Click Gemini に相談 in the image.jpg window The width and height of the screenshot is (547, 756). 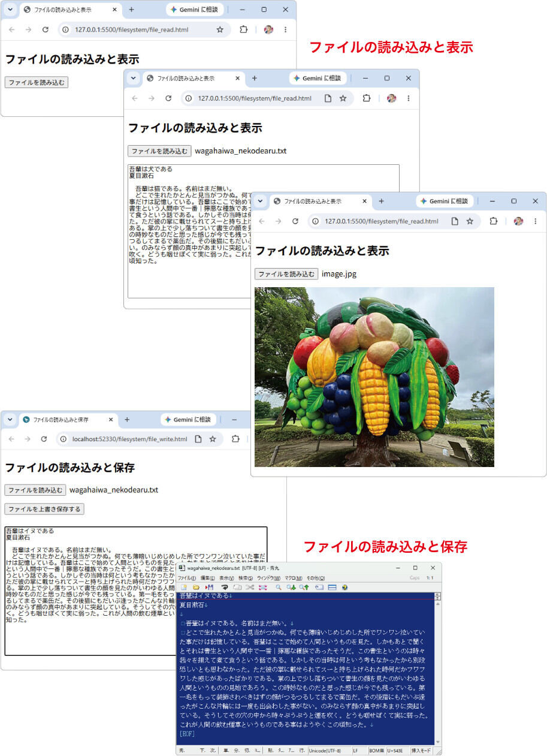point(444,201)
